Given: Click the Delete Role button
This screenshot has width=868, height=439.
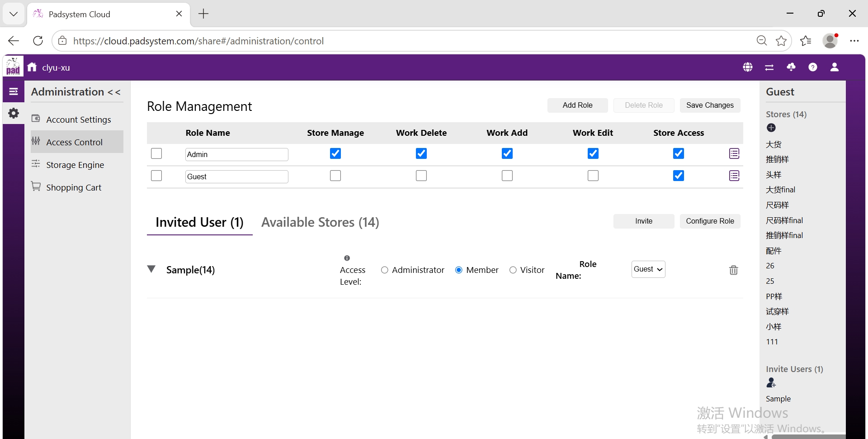Looking at the screenshot, I should coord(644,105).
